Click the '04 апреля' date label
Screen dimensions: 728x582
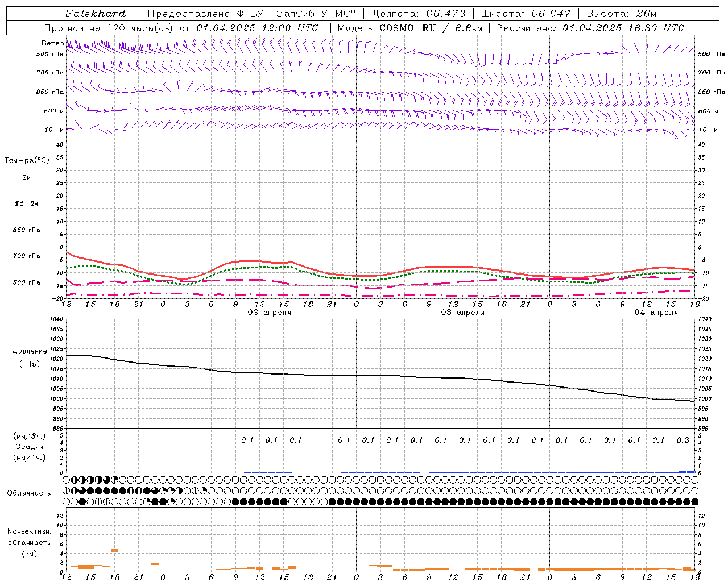(656, 313)
